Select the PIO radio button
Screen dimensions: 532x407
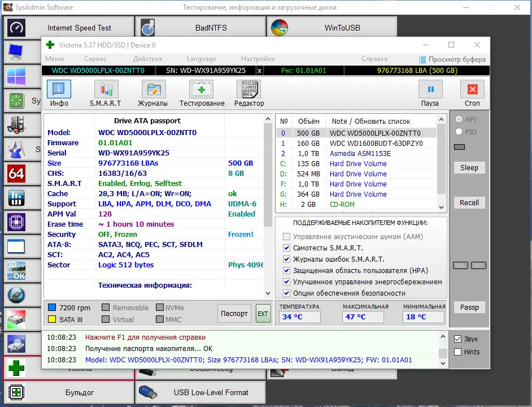(459, 132)
